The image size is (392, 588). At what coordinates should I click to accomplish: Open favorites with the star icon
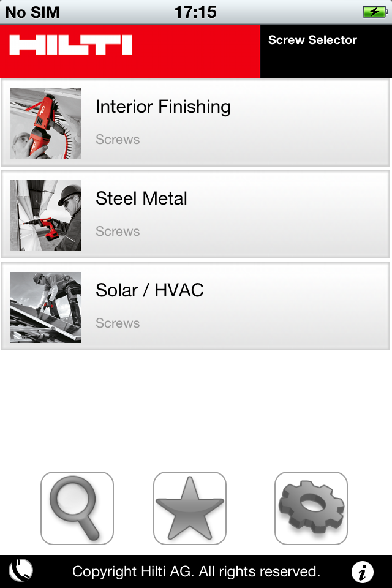pos(190,508)
